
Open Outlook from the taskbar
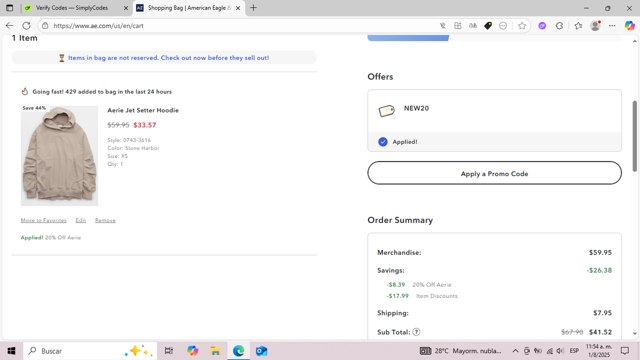pos(262,351)
